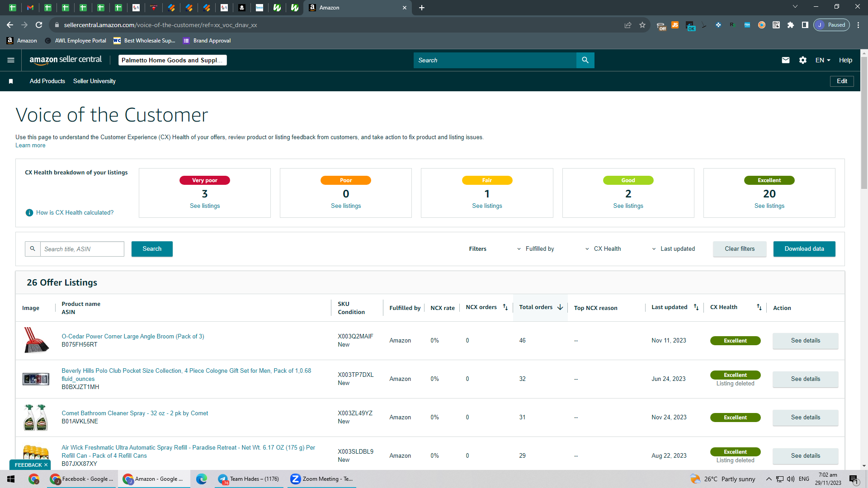Open Zoom Meeting from the taskbar
Image resolution: width=868 pixels, height=488 pixels.
pos(321,479)
